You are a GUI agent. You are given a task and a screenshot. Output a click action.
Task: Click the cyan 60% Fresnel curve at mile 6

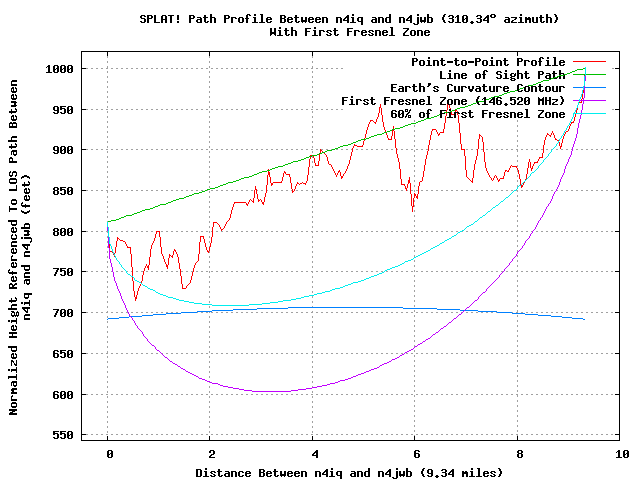click(x=415, y=258)
